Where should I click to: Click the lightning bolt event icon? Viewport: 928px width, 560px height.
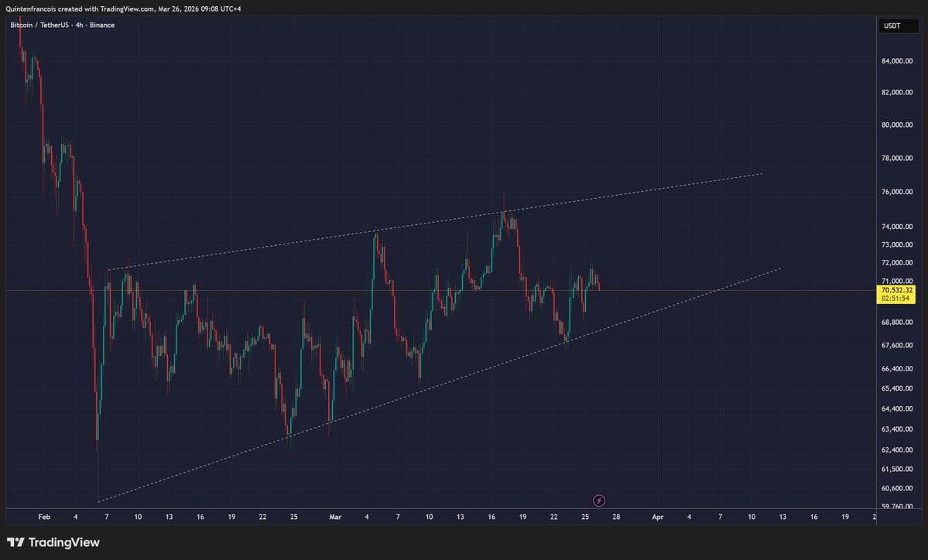[599, 501]
